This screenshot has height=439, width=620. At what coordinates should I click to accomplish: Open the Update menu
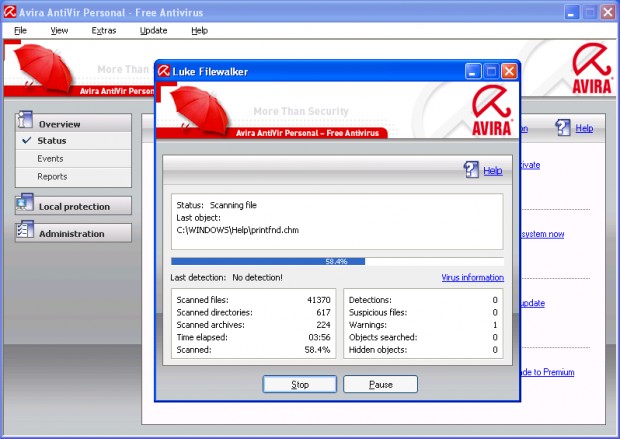pos(153,30)
